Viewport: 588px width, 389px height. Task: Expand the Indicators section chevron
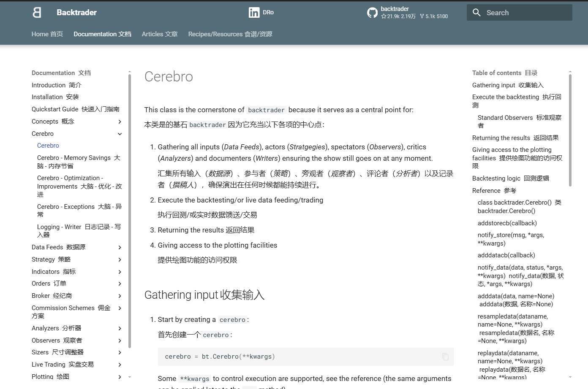120,272
